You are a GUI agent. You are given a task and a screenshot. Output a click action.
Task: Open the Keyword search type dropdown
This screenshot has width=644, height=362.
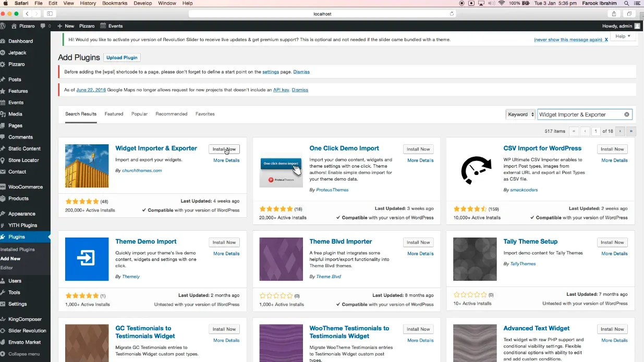pyautogui.click(x=520, y=115)
